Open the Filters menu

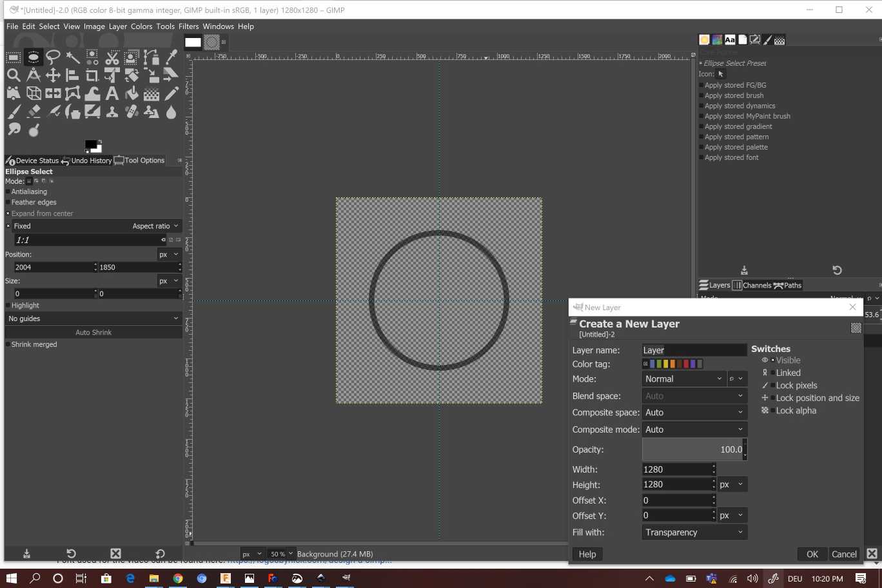[188, 26]
